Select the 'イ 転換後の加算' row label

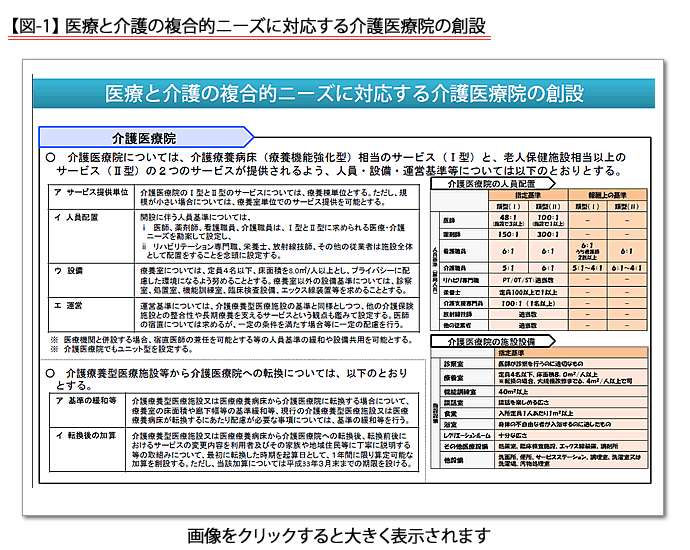(86, 435)
